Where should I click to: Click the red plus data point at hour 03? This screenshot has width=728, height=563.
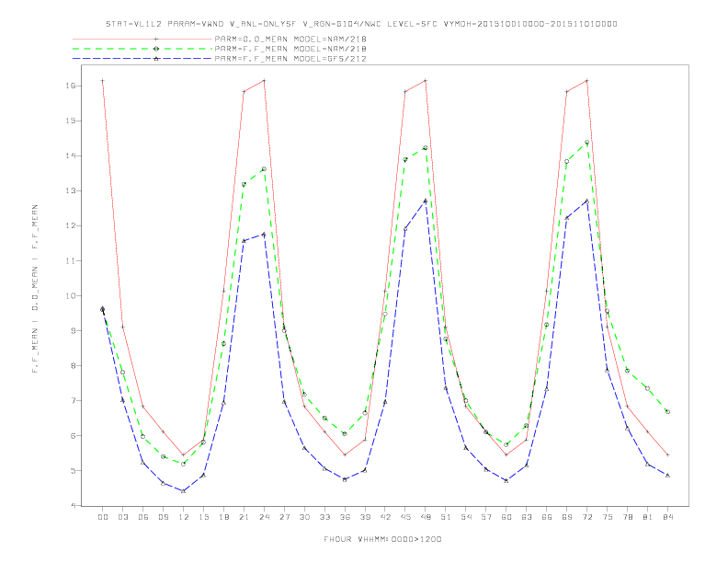pyautogui.click(x=122, y=327)
